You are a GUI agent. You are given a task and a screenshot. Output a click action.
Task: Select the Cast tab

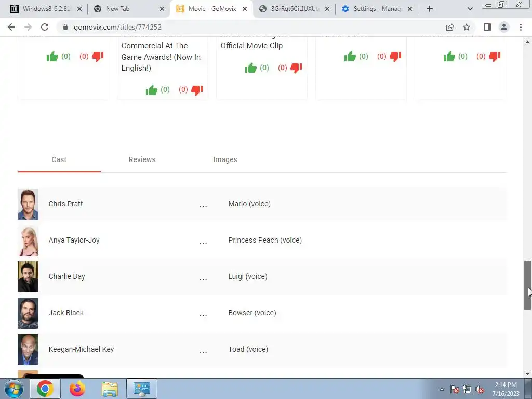coord(59,159)
